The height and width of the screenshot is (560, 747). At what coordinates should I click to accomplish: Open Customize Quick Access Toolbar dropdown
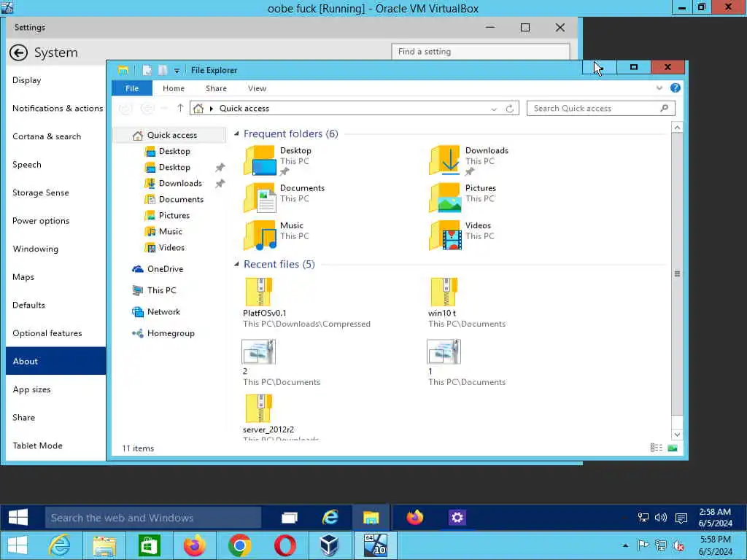tap(177, 71)
